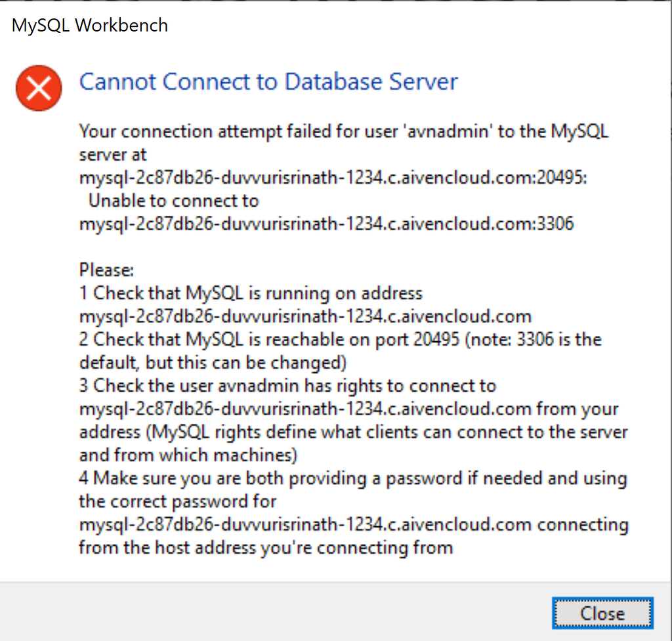This screenshot has width=672, height=641.
Task: Click the hostname line beneath step 1
Action: [305, 316]
